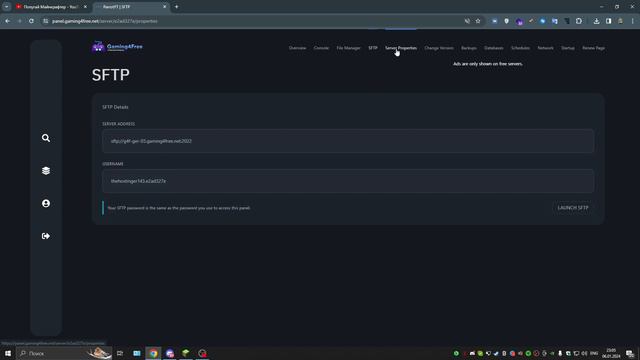Open the servers stack icon in sidebar
Viewport: 640px width, 360px height.
coord(46,171)
